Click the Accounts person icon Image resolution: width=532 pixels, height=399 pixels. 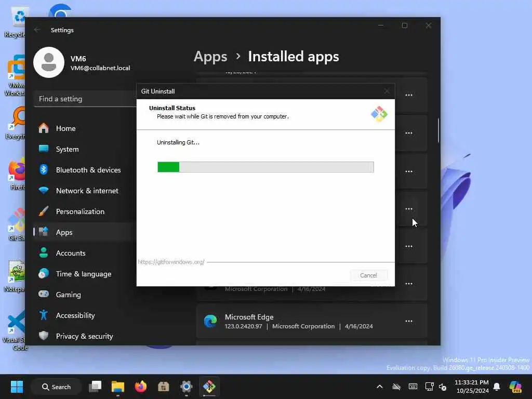click(44, 253)
